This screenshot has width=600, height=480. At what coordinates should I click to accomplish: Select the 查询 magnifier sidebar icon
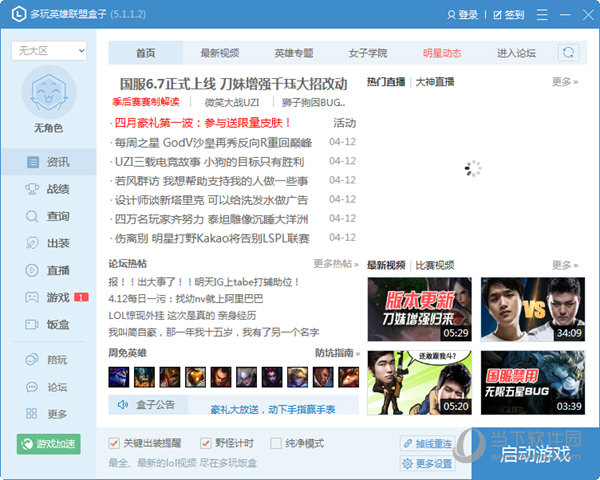click(32, 216)
